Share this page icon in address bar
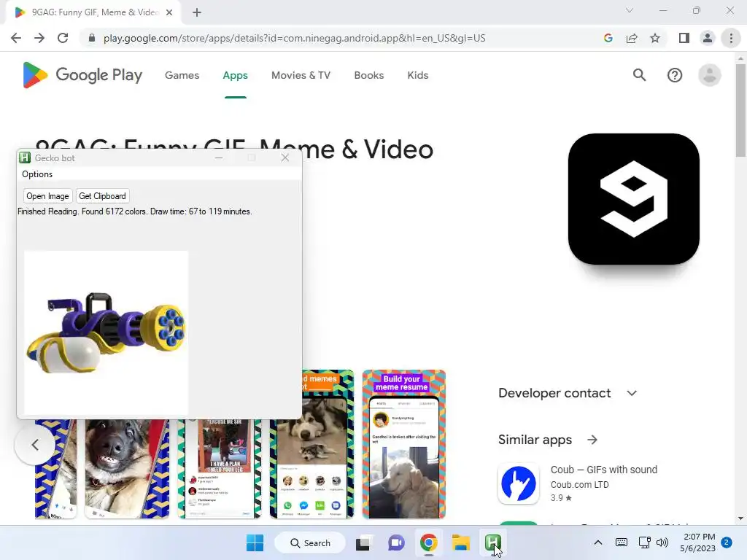This screenshot has width=747, height=560. coord(632,38)
